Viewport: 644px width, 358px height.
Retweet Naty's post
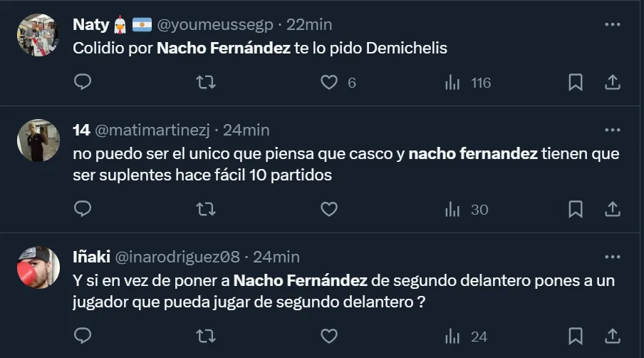(205, 83)
